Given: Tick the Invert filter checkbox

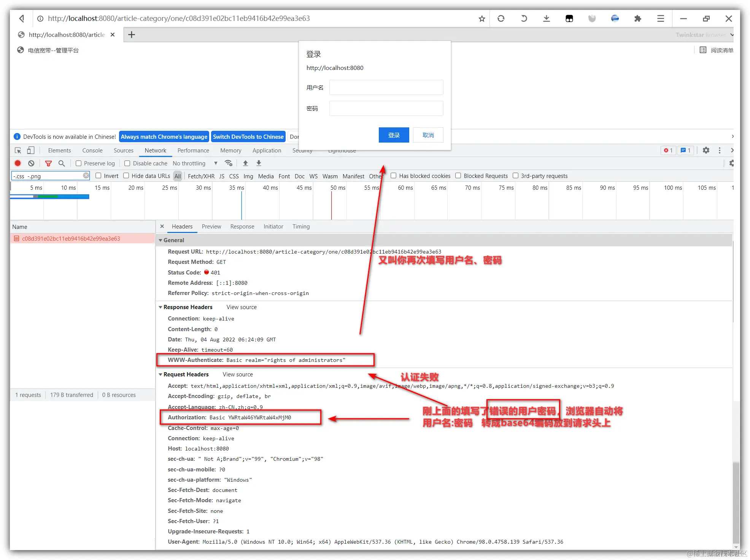Looking at the screenshot, I should [x=99, y=176].
